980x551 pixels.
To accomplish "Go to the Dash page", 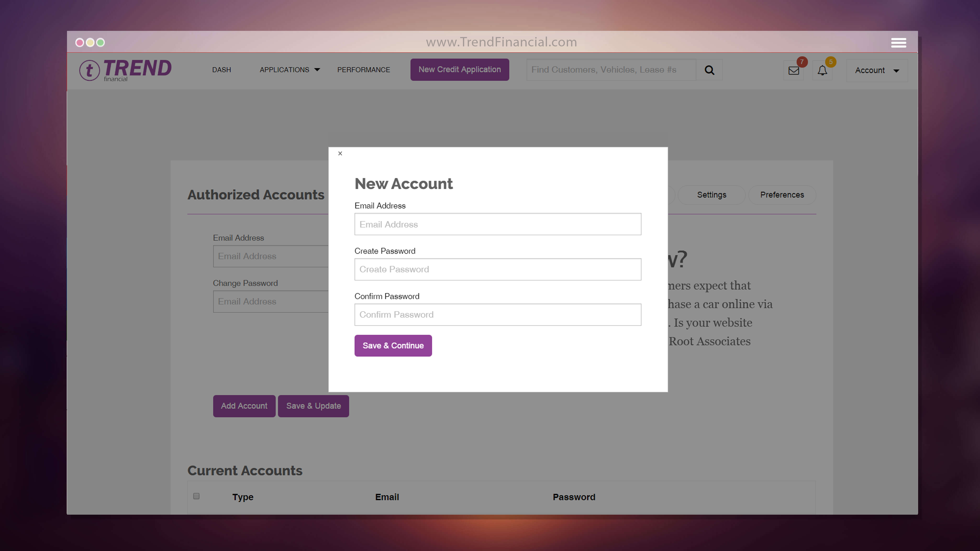I will point(221,70).
